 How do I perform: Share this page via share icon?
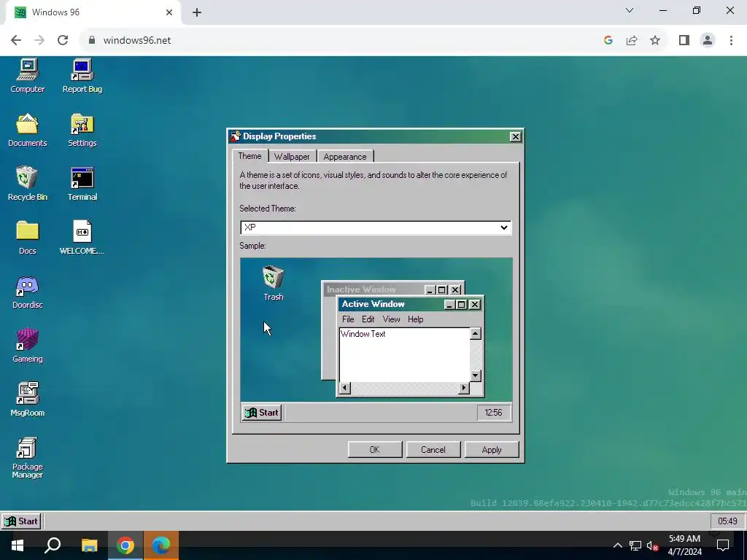pyautogui.click(x=632, y=41)
